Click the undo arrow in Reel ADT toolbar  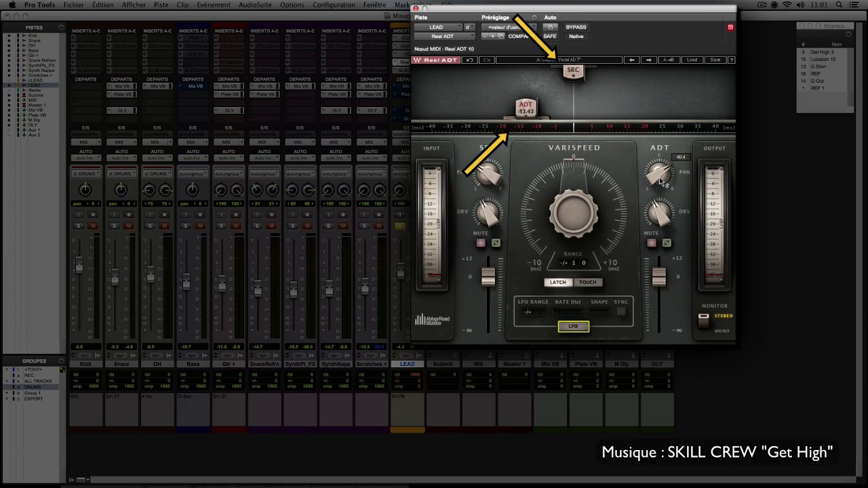click(x=470, y=60)
